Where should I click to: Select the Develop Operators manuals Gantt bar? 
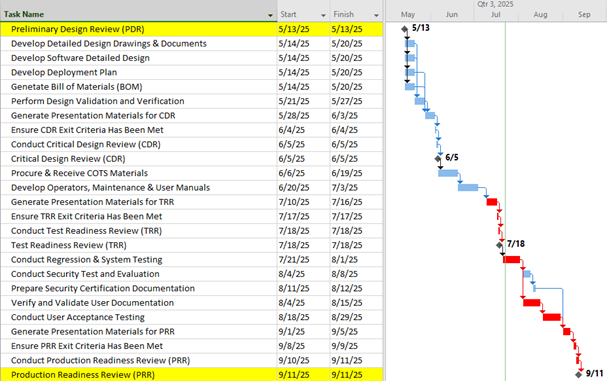coord(468,187)
